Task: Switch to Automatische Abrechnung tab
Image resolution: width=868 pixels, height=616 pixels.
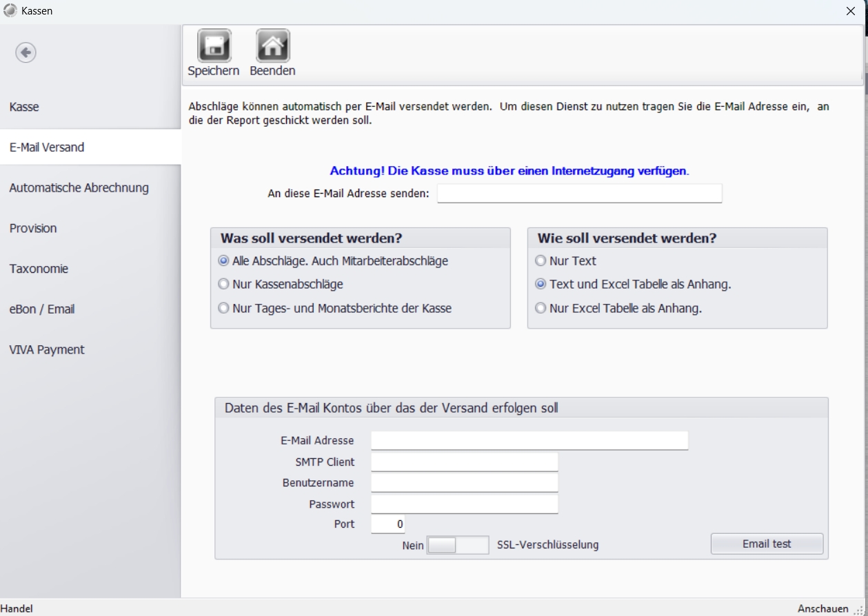Action: [79, 187]
